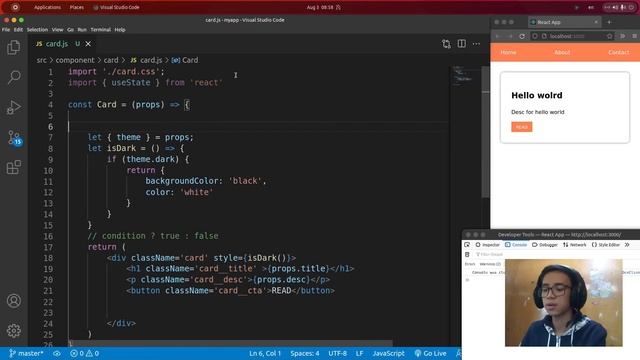This screenshot has width=640, height=360.
Task: Click the Card symbol breadcrumb
Action: tap(185, 60)
